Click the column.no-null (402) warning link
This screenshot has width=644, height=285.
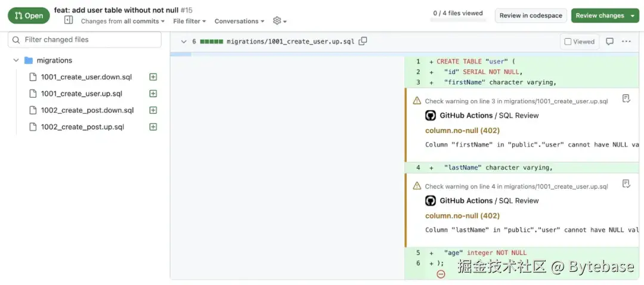click(462, 131)
